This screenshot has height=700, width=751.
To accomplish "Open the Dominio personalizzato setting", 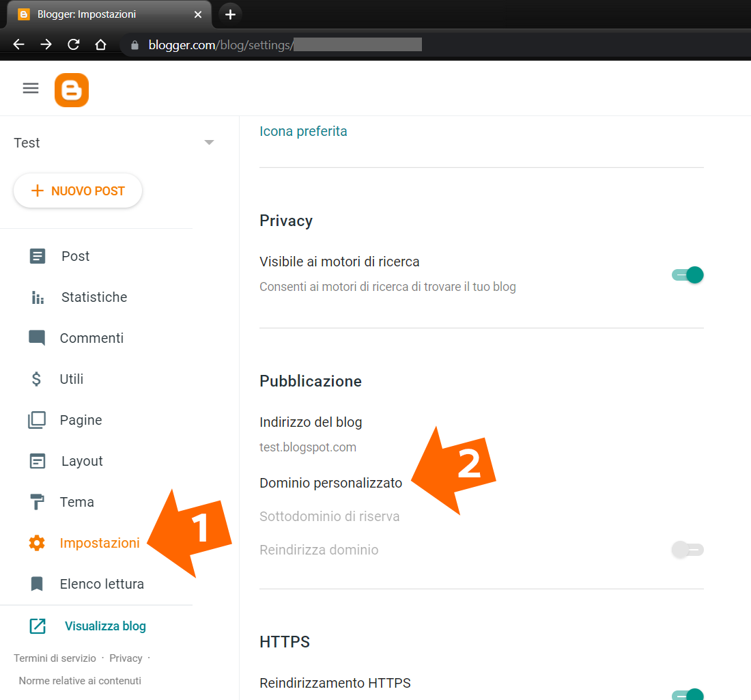I will [x=331, y=483].
